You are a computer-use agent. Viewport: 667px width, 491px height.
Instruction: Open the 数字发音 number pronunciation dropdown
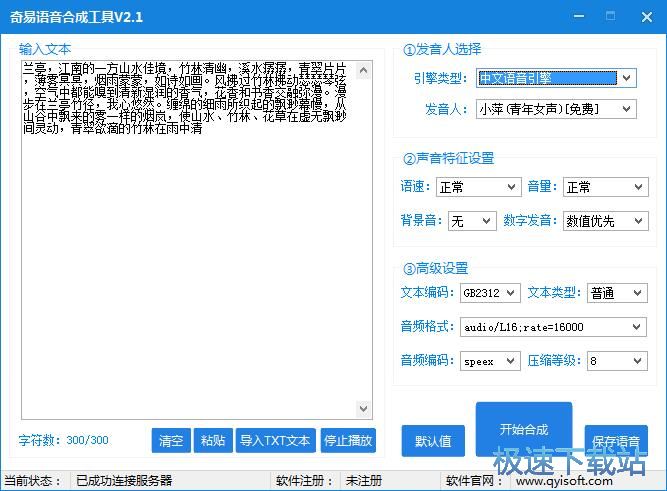click(x=605, y=220)
